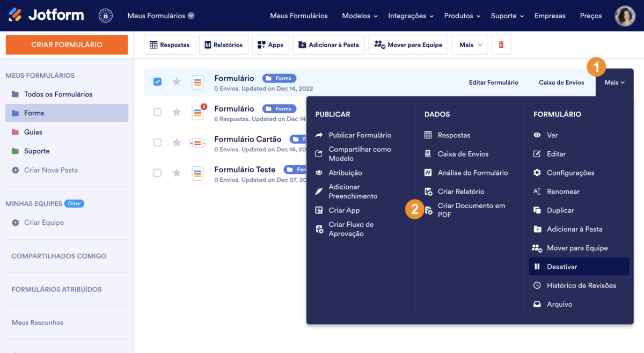Collapse the row's Mais dropdown menu
The width and height of the screenshot is (644, 353).
click(614, 83)
